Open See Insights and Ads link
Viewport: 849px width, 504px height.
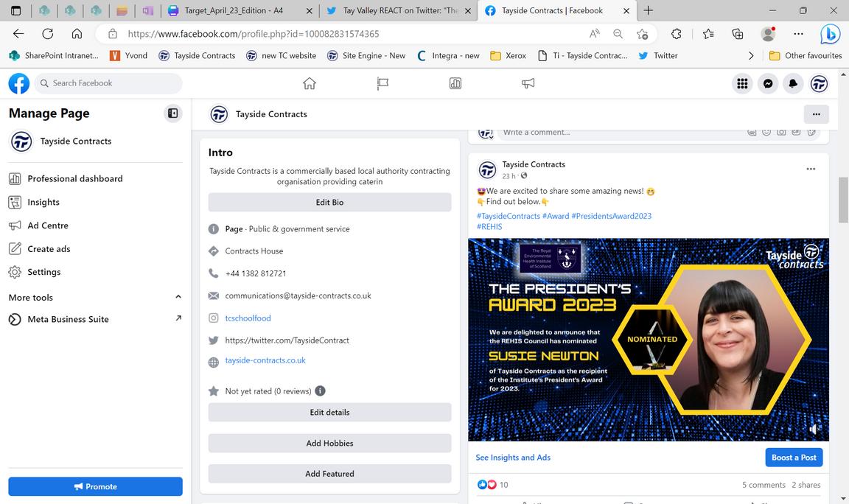click(513, 458)
